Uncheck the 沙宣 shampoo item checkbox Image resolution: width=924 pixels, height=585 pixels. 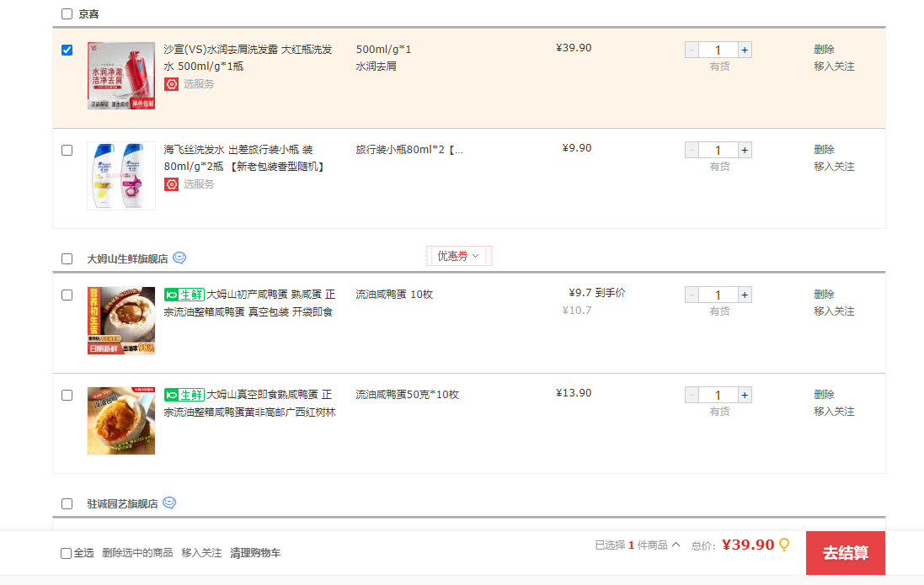pos(67,51)
